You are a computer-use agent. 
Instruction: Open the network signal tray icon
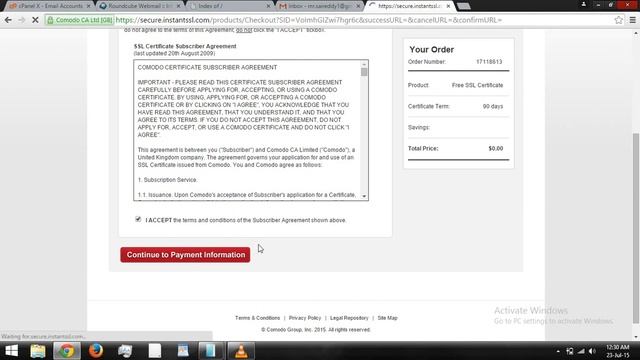pos(581,351)
